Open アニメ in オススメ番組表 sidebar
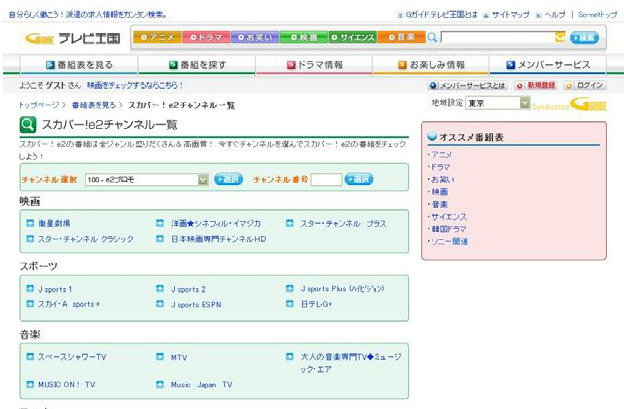624x409 pixels. [x=441, y=155]
